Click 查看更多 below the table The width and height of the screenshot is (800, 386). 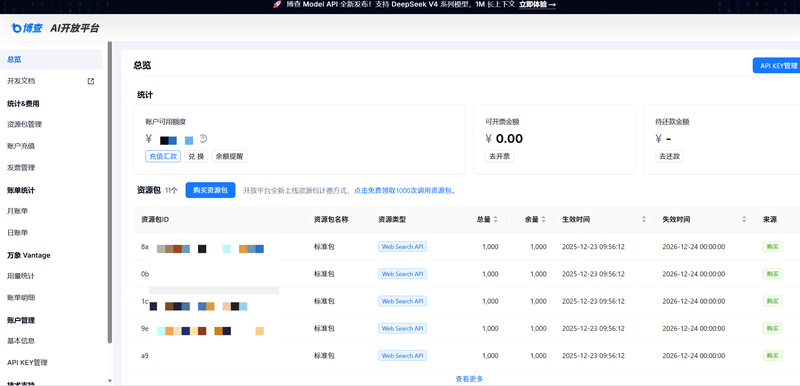[469, 379]
